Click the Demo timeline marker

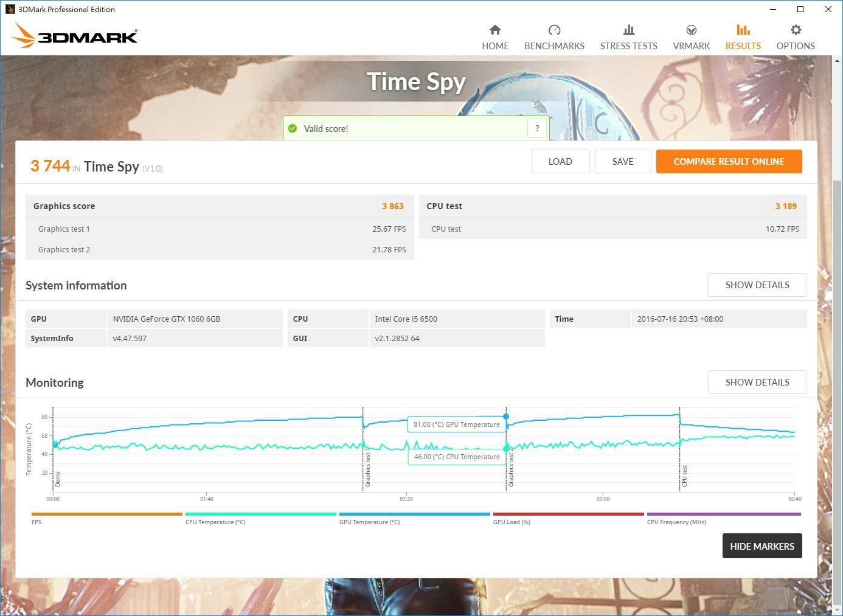[x=58, y=479]
